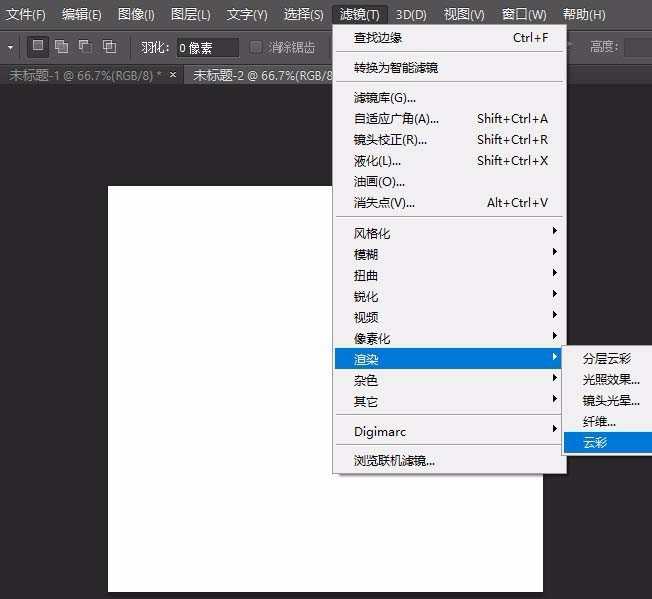652x599 pixels.
Task: Toggle the 消除锯齿 anti-alias checkbox
Action: pos(256,47)
